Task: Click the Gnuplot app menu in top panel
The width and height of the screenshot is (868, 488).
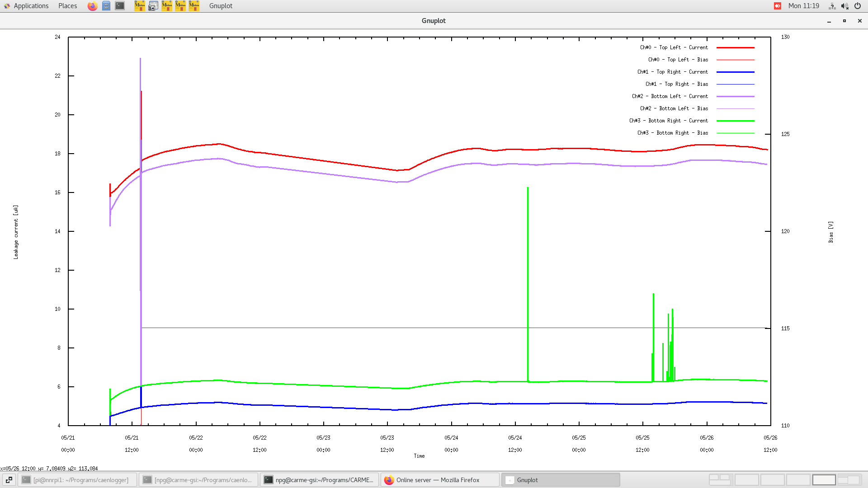Action: (221, 6)
